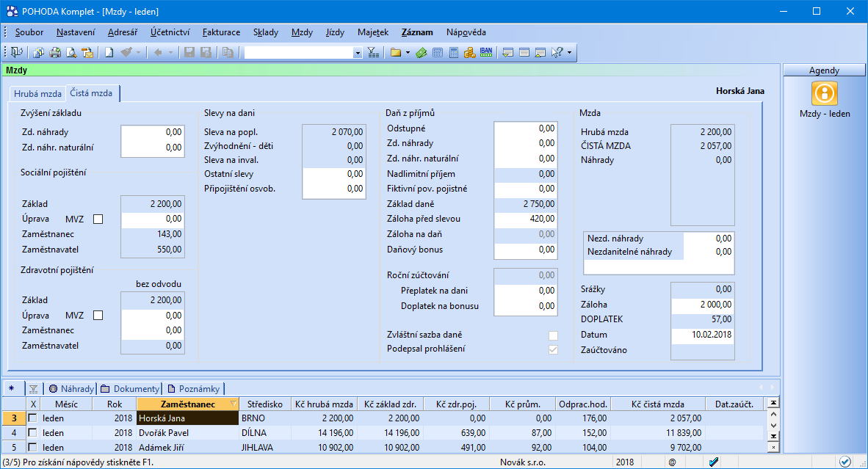This screenshot has height=469, width=868.
Task: Open the Náhrady tab
Action: point(71,389)
